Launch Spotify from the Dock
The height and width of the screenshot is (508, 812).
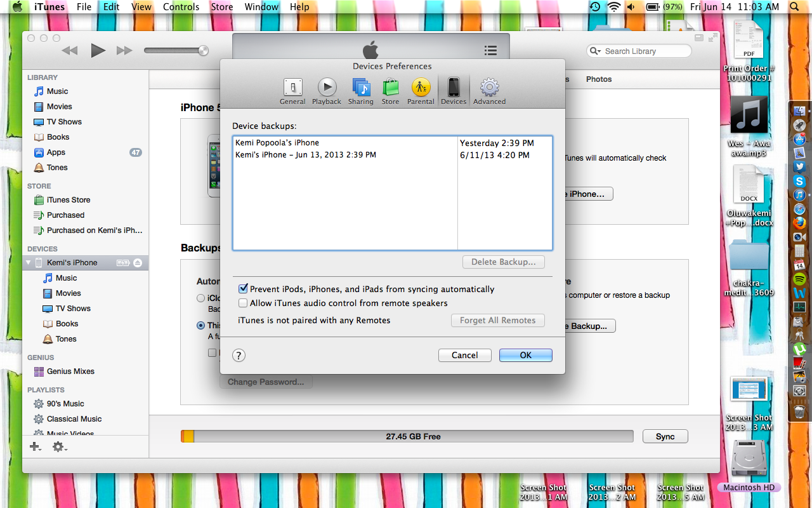[x=799, y=279]
